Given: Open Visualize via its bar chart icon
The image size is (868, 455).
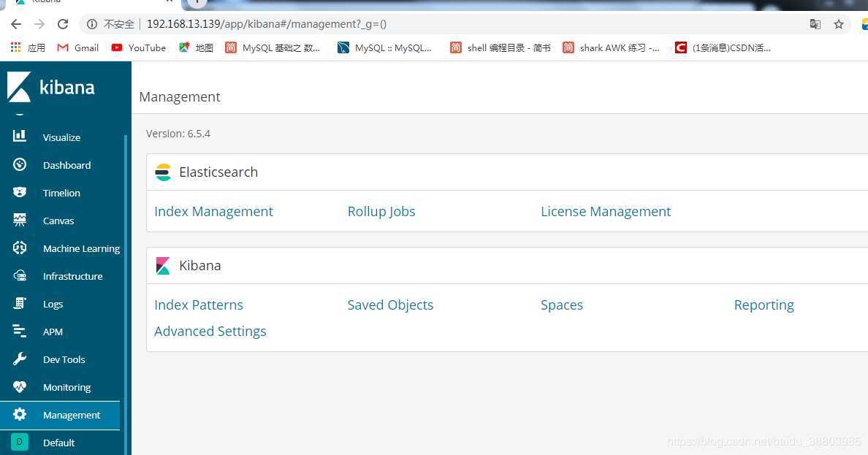Looking at the screenshot, I should pos(20,136).
